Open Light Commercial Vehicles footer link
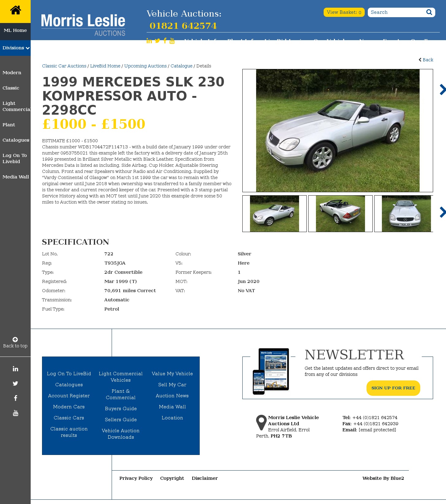Screen dimensions: 446x504 tap(121, 377)
